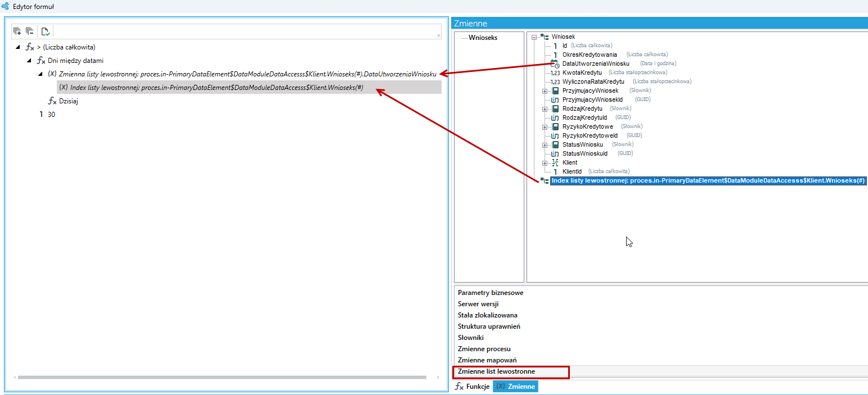Click the Wniosek data-structure icon

(544, 37)
